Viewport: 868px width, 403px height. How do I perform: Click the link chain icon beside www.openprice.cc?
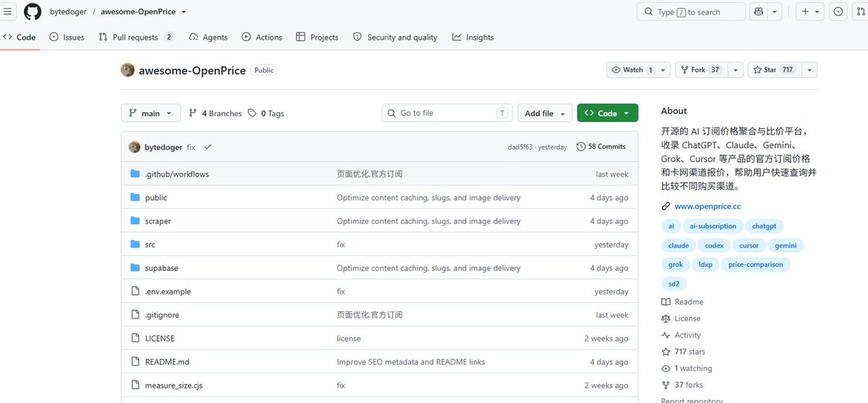665,206
